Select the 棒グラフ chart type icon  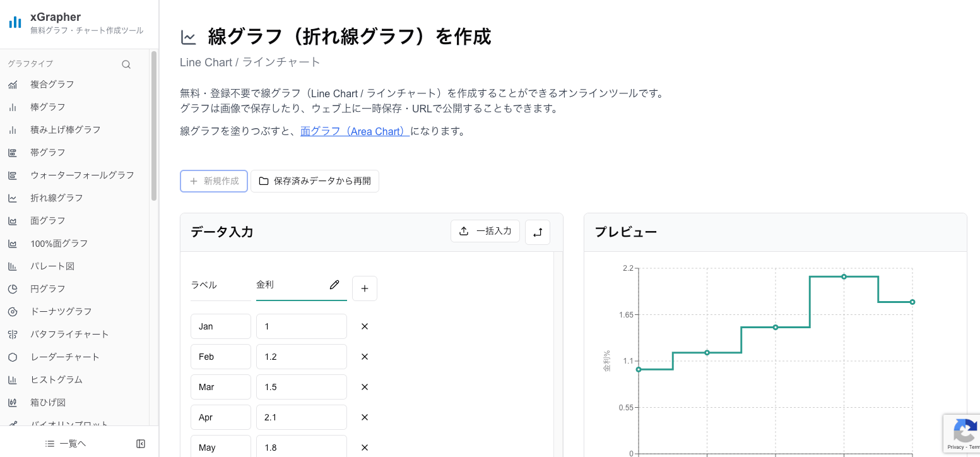[13, 107]
